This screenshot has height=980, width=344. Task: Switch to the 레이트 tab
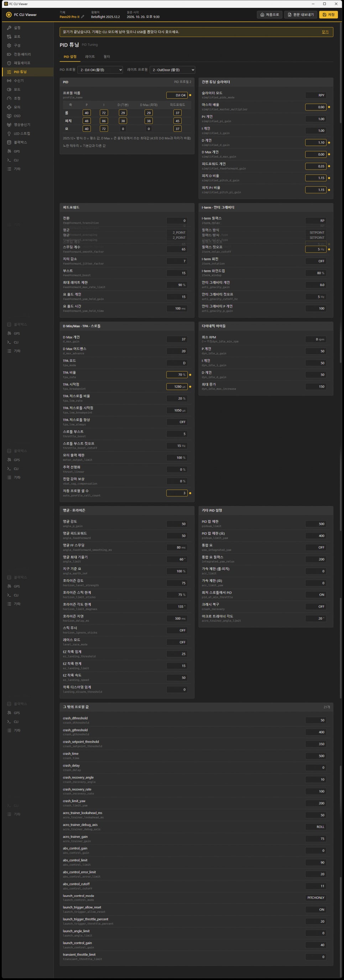coord(90,57)
